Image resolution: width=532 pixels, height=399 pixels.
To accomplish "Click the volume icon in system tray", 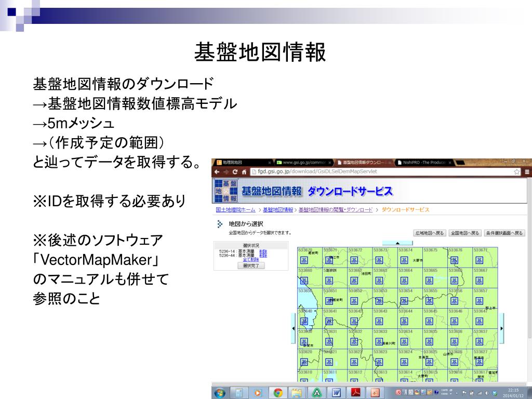I will tap(487, 393).
